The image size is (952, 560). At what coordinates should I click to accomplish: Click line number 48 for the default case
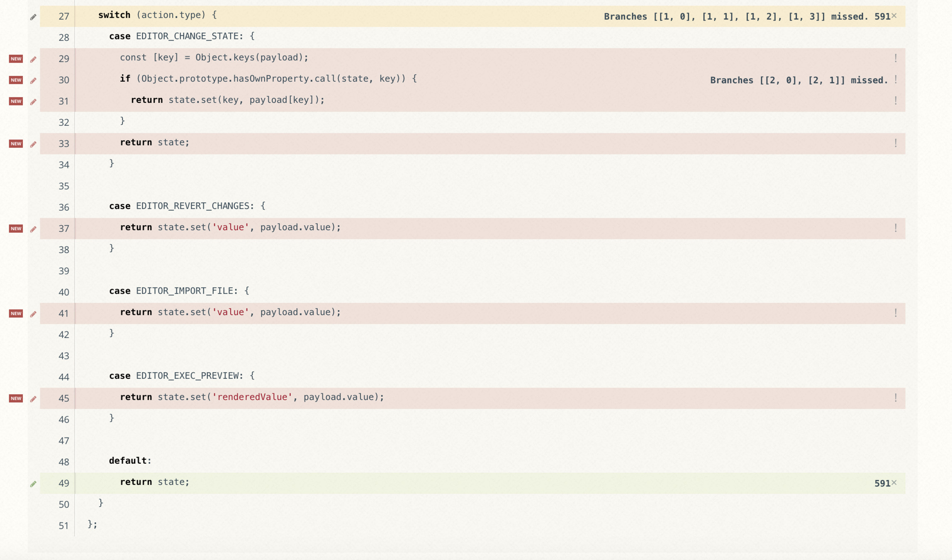63,462
